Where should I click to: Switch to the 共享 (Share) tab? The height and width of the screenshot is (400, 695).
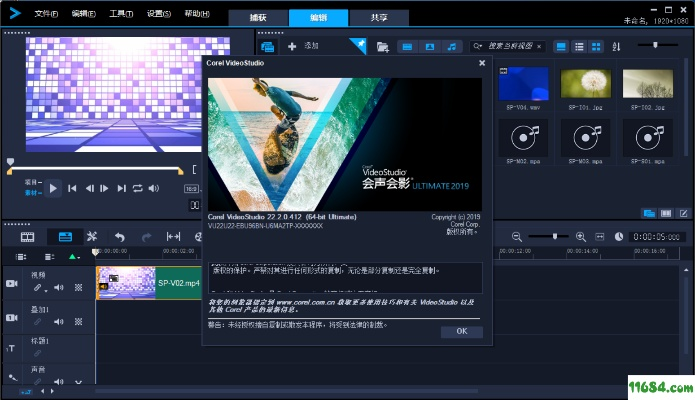(379, 17)
